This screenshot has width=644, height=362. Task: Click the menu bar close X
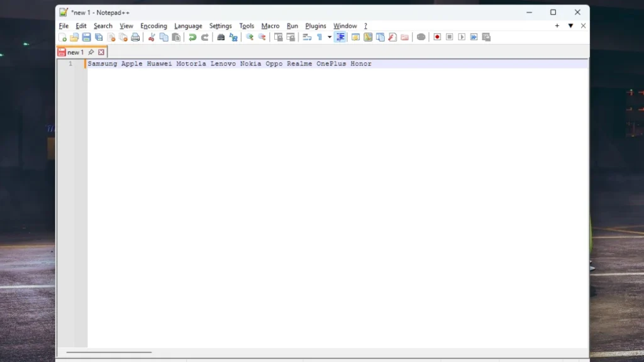coord(583,26)
